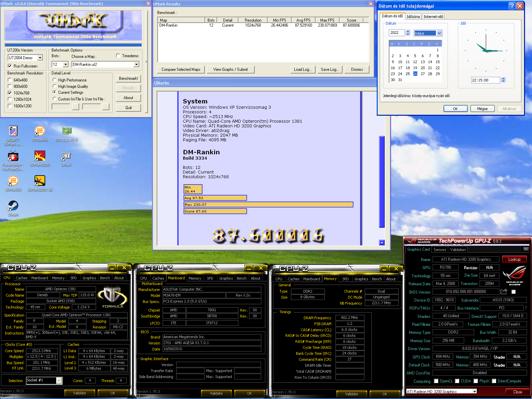The height and width of the screenshot is (399, 532).
Task: Click the Dismiss button
Action: (357, 69)
